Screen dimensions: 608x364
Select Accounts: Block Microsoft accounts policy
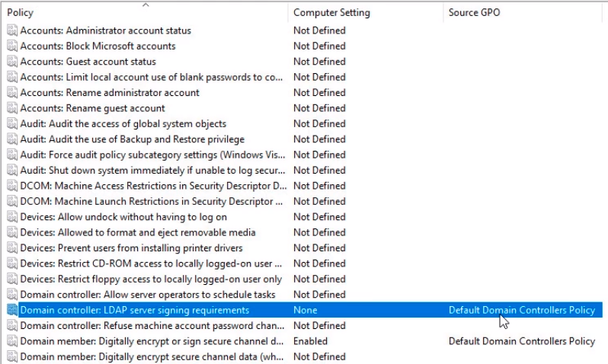(x=98, y=46)
